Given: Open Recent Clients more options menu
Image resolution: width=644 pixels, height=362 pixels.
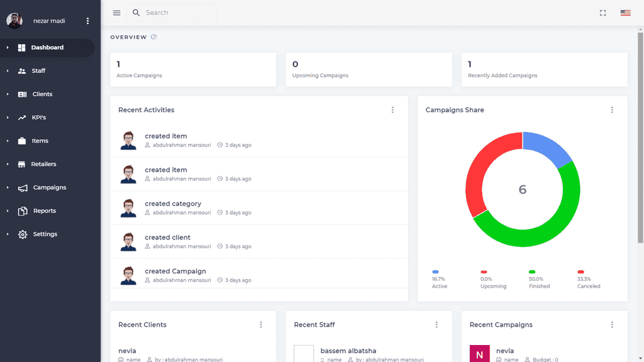Looking at the screenshot, I should pyautogui.click(x=261, y=325).
